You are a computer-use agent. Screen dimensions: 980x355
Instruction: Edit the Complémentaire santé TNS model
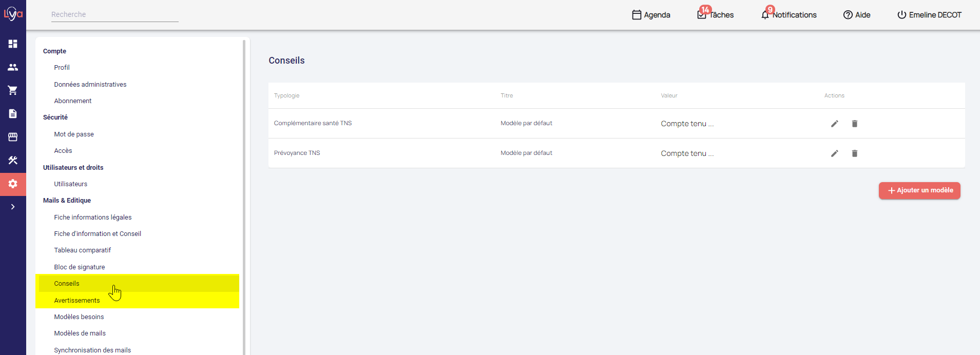click(x=834, y=124)
